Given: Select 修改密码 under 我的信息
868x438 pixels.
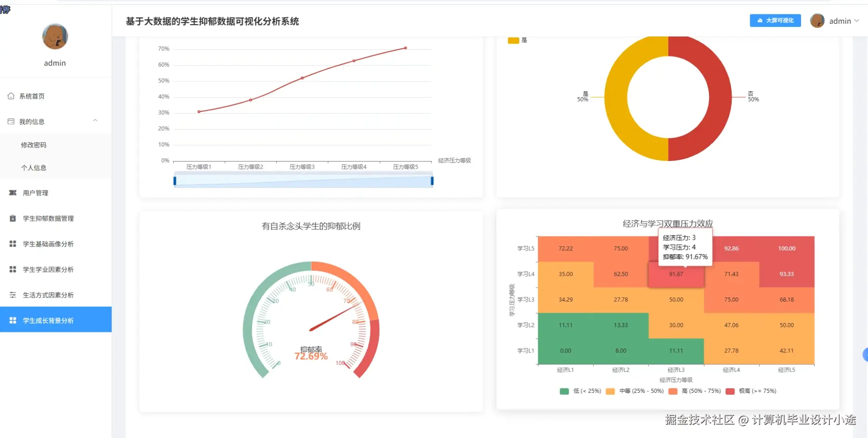Looking at the screenshot, I should point(33,145).
